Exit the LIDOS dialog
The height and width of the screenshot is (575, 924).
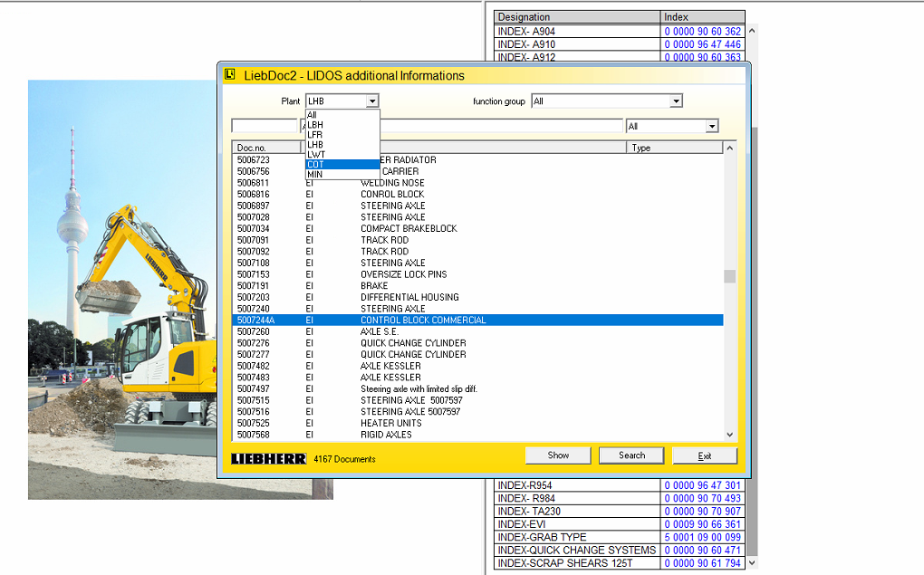(704, 455)
